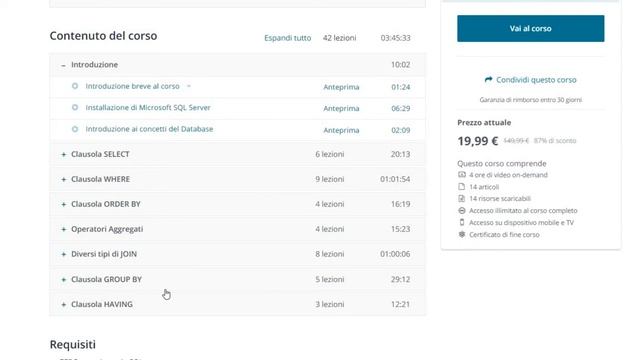
Task: Collapse the Introduzione section
Action: click(63, 65)
